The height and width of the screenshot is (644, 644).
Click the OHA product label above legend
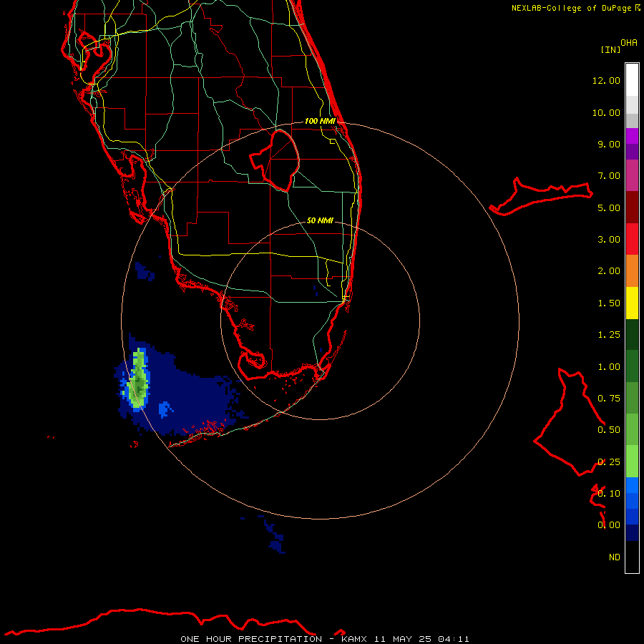(628, 42)
